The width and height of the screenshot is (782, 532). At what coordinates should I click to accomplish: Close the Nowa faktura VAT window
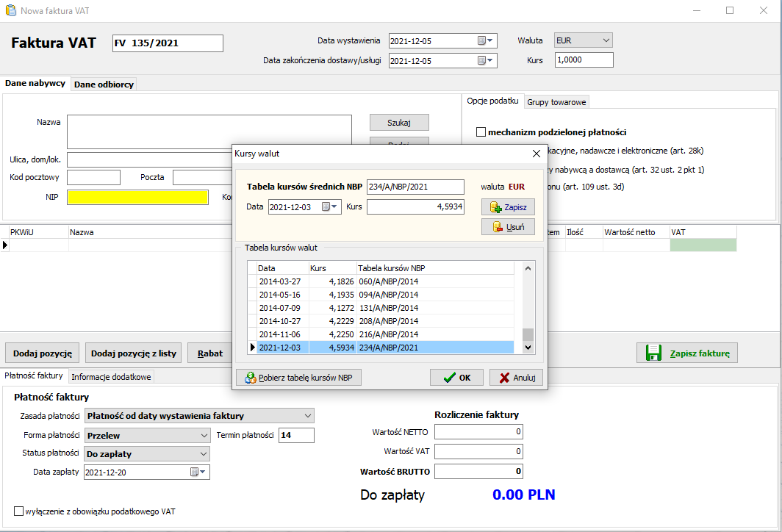[763, 10]
